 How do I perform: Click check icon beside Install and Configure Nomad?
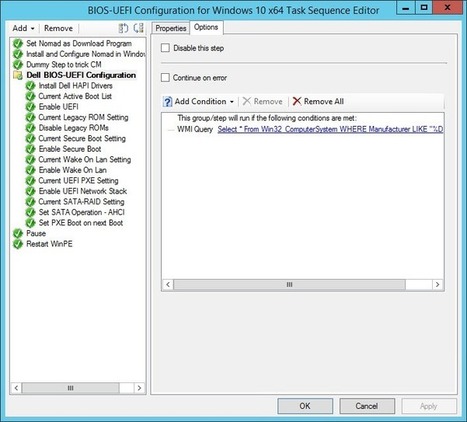coord(18,54)
